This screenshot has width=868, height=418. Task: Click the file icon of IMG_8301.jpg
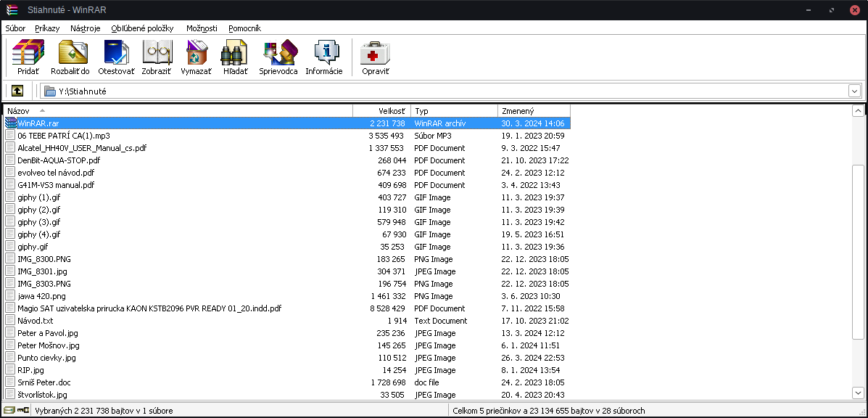pos(10,272)
